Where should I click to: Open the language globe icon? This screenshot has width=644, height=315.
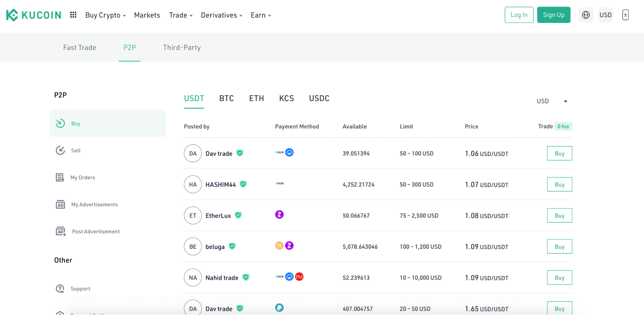point(586,15)
